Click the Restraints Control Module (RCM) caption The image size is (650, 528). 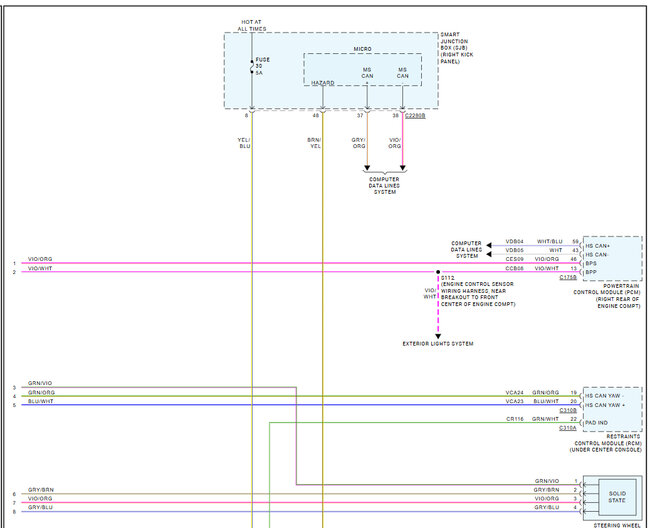[x=605, y=443]
